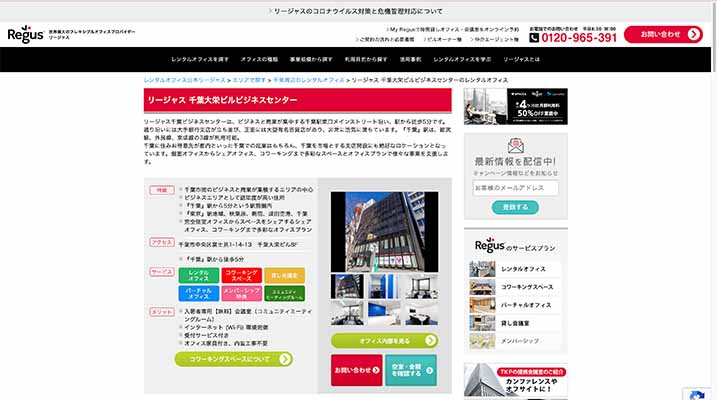Click the 50% off campaign banner in the sidebar
The width and height of the screenshot is (717, 400).
click(515, 107)
